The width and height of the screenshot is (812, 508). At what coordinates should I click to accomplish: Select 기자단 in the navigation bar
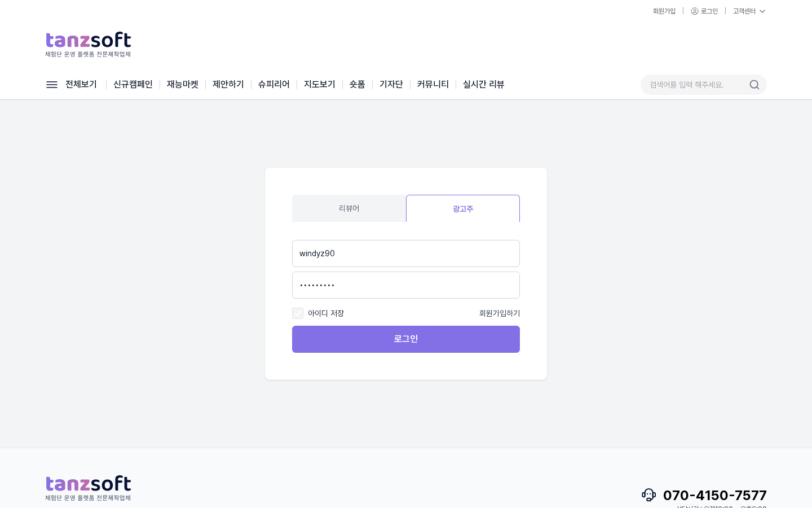coord(391,84)
